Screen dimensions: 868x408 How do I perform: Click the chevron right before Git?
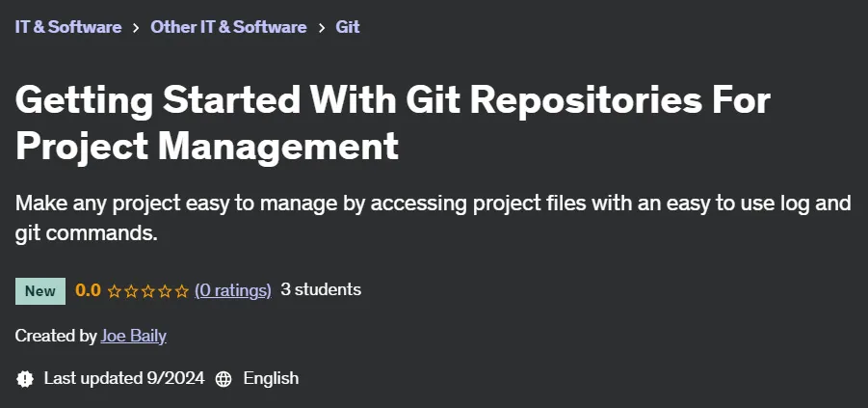pos(321,28)
